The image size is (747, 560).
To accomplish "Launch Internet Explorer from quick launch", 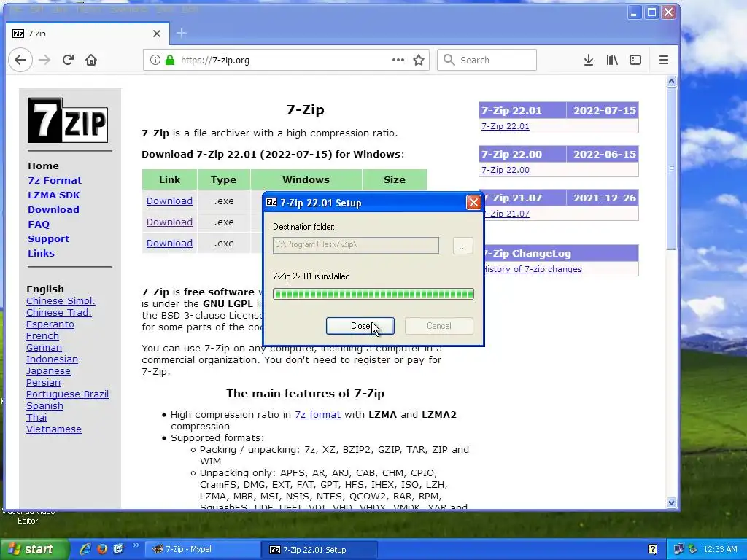I will coord(85,549).
